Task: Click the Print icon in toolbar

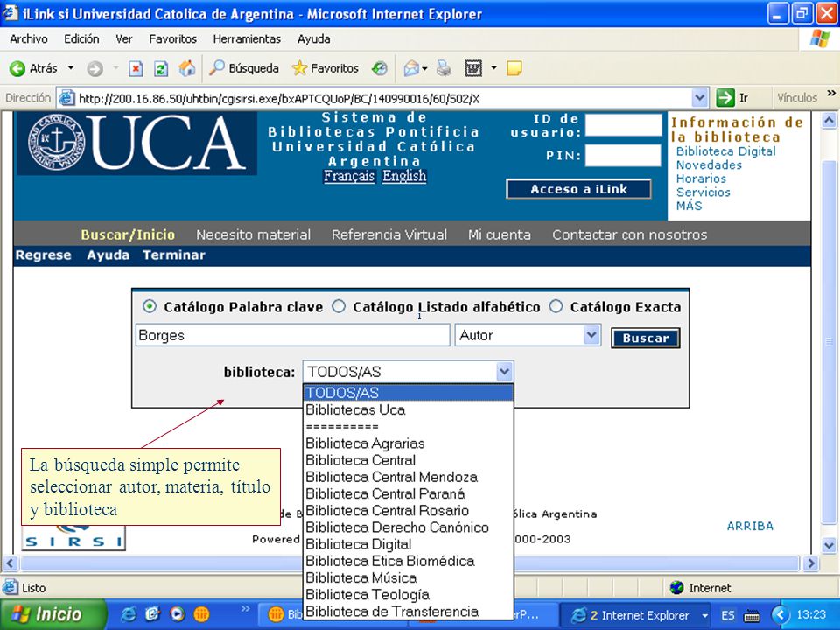Action: [444, 68]
